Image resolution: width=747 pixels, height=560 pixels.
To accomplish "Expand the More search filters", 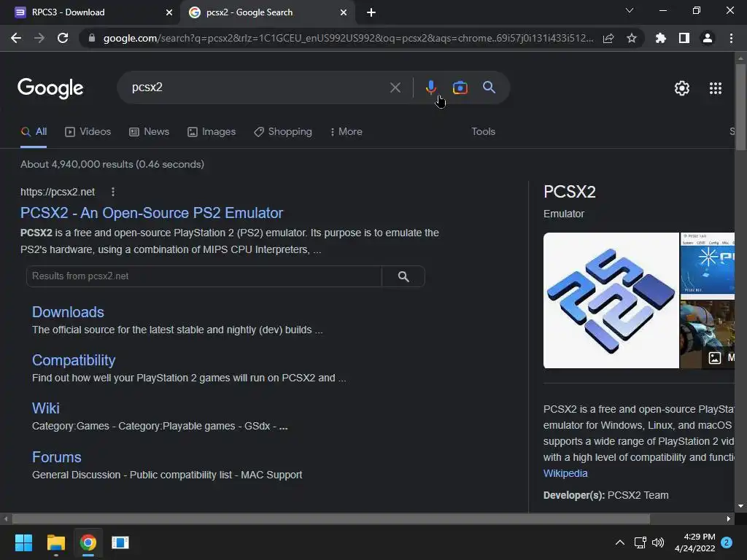I will click(347, 132).
